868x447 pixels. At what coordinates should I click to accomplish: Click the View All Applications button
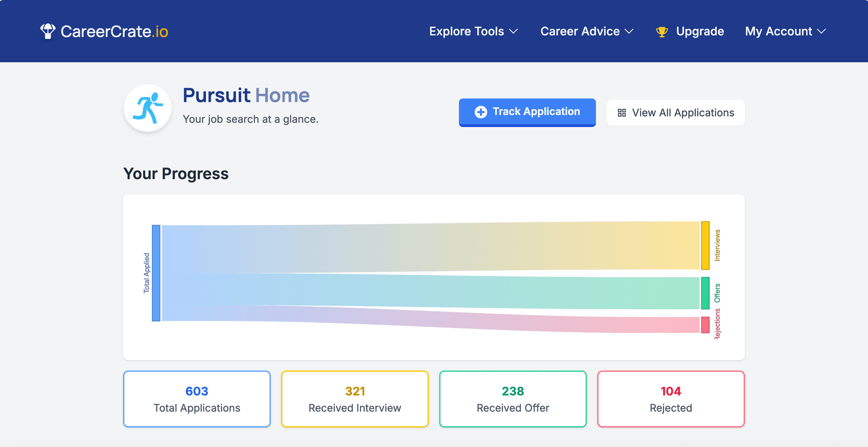(x=675, y=113)
